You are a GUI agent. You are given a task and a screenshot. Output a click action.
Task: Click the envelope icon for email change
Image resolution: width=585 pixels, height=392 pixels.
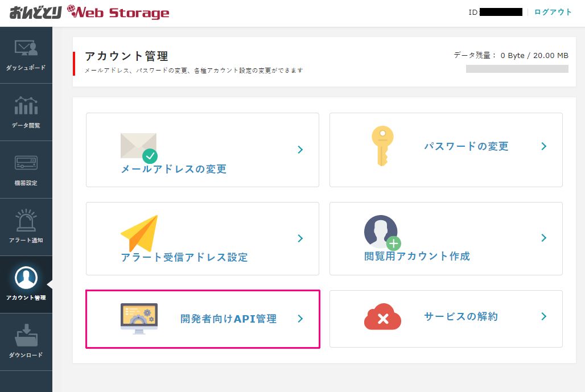pyautogui.click(x=138, y=147)
